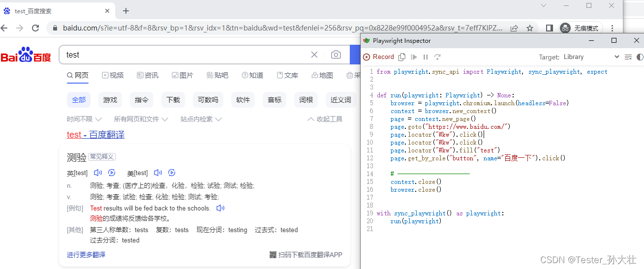Viewport: 644px width, 269px height.
Task: Clear the Baidu search box with the X icon
Action: pos(314,55)
